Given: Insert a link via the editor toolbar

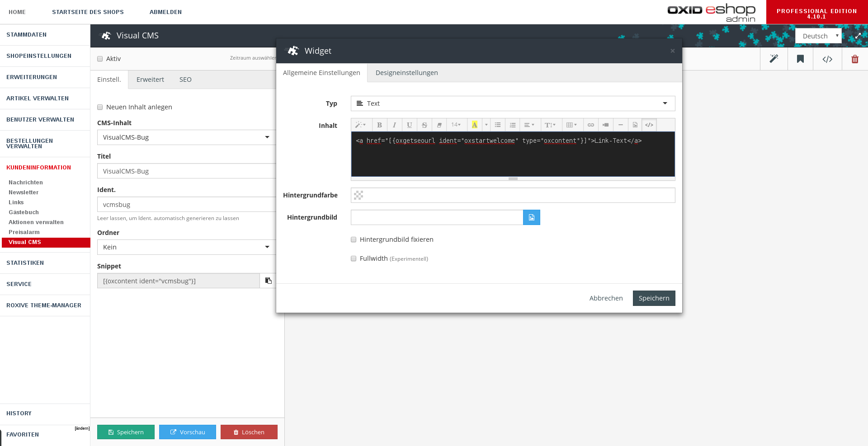Looking at the screenshot, I should pyautogui.click(x=590, y=125).
